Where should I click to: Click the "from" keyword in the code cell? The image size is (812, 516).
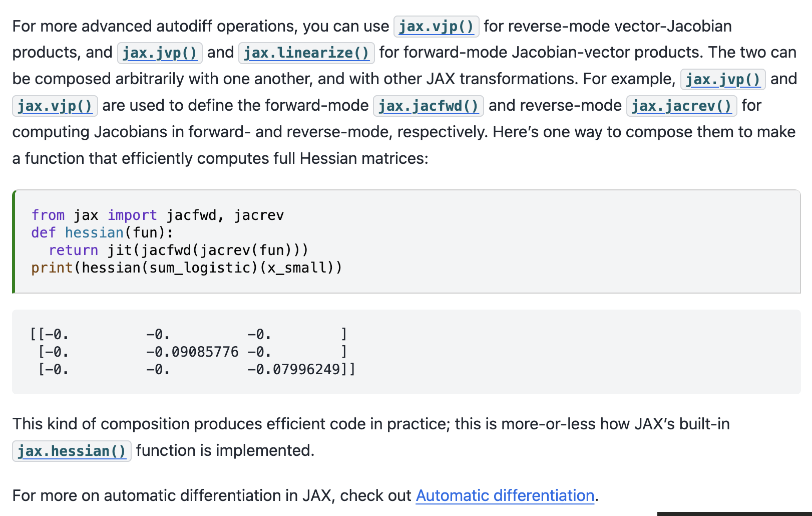point(48,215)
